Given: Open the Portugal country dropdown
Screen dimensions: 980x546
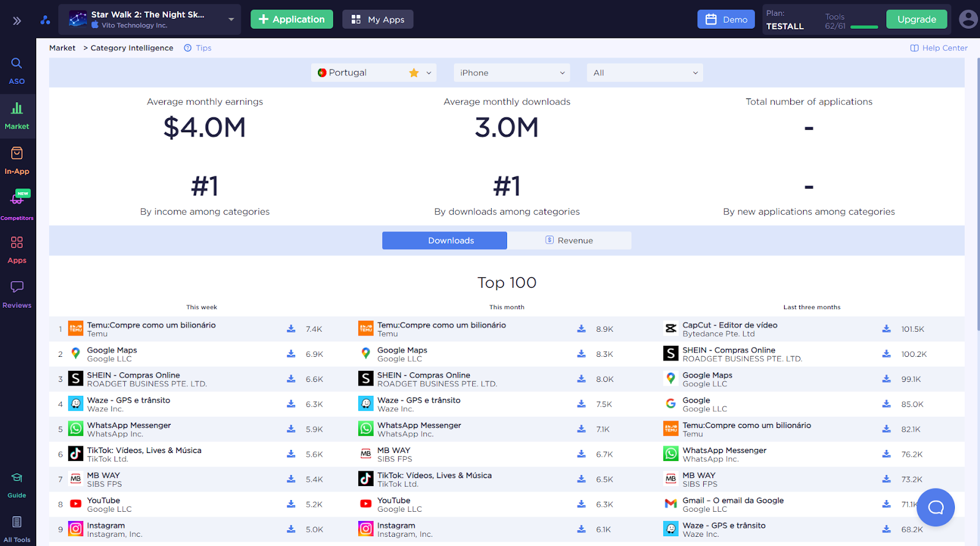Looking at the screenshot, I should tap(374, 73).
